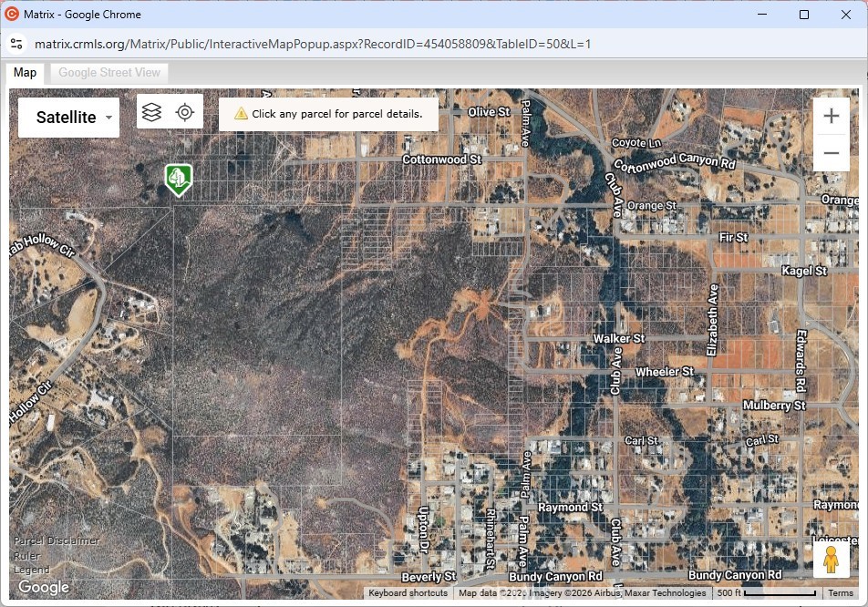
Task: Click the Fir St label
Action: click(x=733, y=237)
